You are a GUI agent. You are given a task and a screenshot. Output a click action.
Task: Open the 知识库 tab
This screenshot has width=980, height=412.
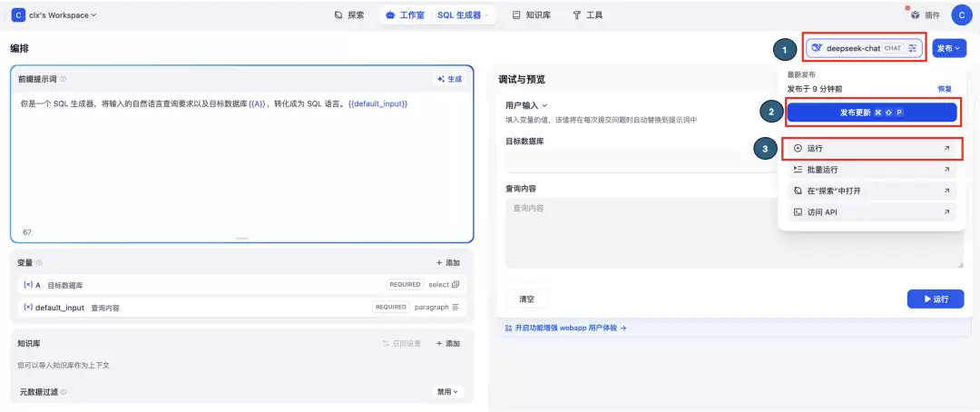coord(531,15)
